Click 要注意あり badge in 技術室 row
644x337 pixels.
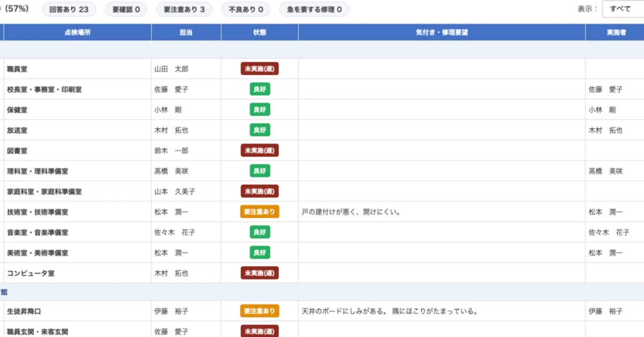[x=260, y=211]
